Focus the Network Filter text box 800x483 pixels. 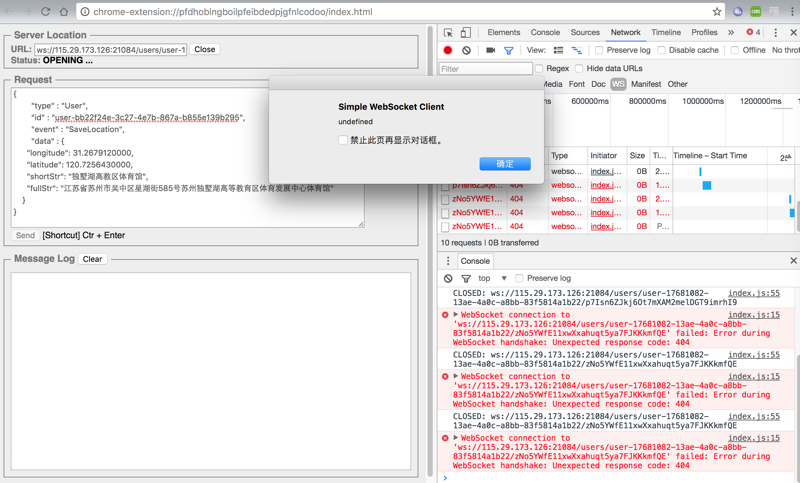(486, 68)
